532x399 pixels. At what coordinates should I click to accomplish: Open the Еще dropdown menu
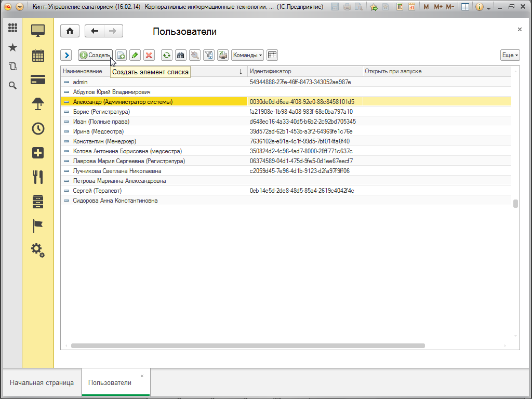[x=510, y=55]
